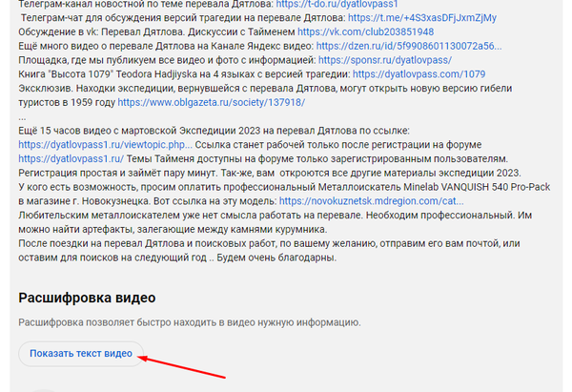Open the dyatlovpass1.ru/viewtopic.php link
Screen dimensions: 572x392
click(x=105, y=145)
